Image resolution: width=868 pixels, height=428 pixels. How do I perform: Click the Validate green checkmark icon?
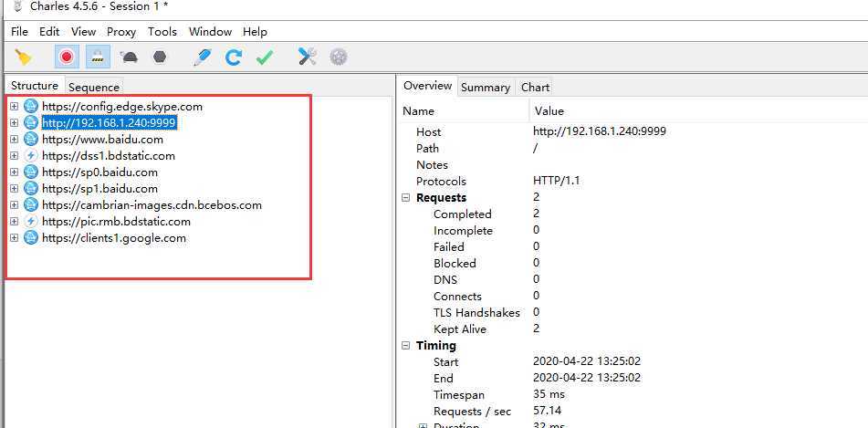pos(265,57)
